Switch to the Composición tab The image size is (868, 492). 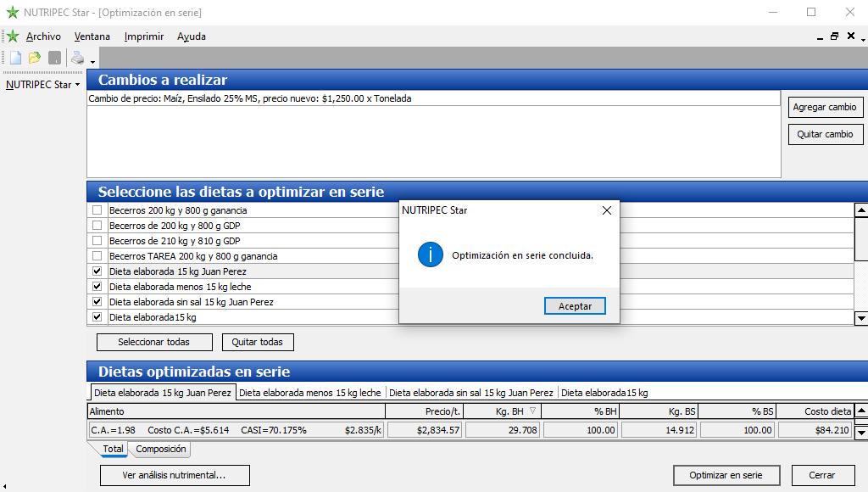(x=160, y=449)
